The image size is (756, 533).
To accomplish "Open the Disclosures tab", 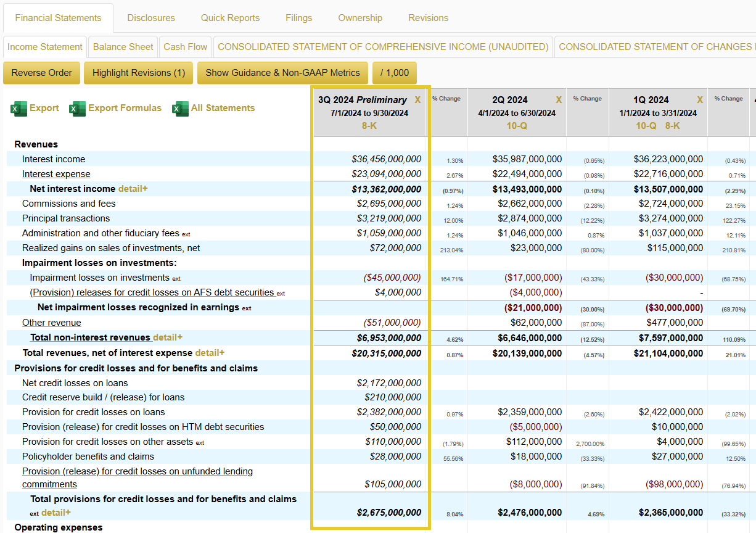I will click(151, 18).
